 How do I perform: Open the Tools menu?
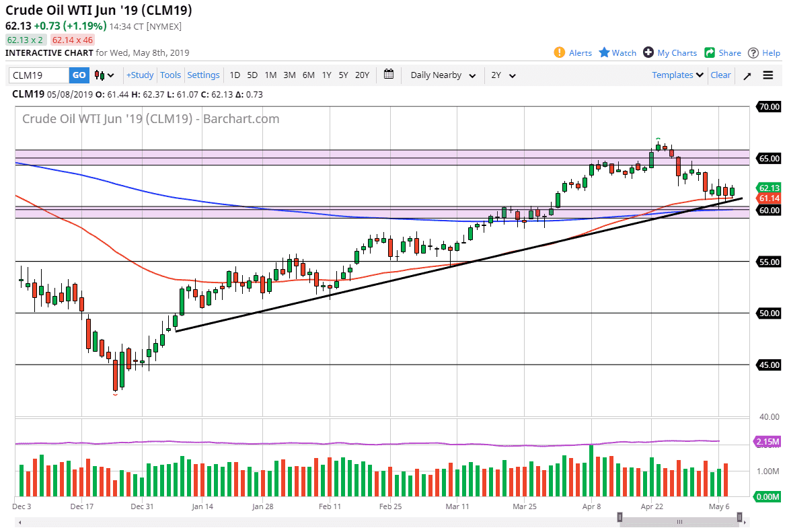[x=170, y=75]
